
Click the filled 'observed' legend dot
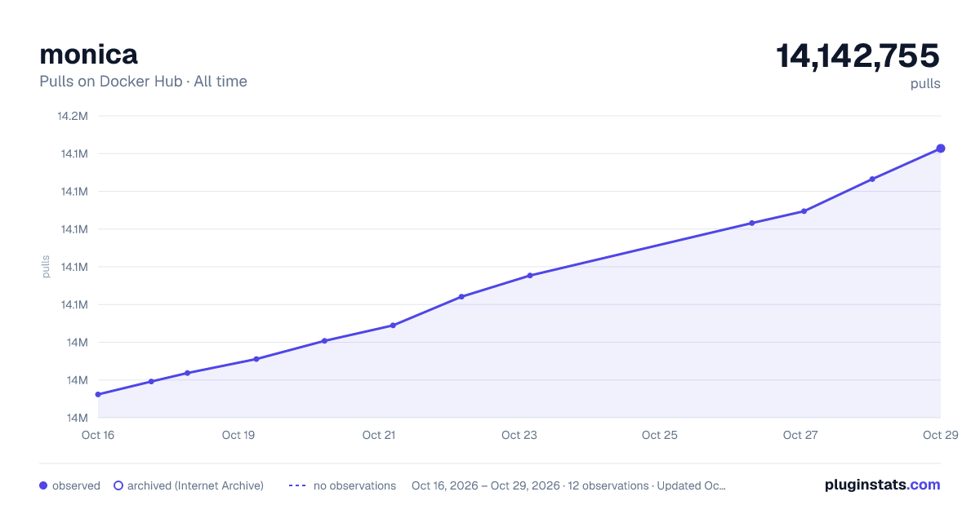43,485
